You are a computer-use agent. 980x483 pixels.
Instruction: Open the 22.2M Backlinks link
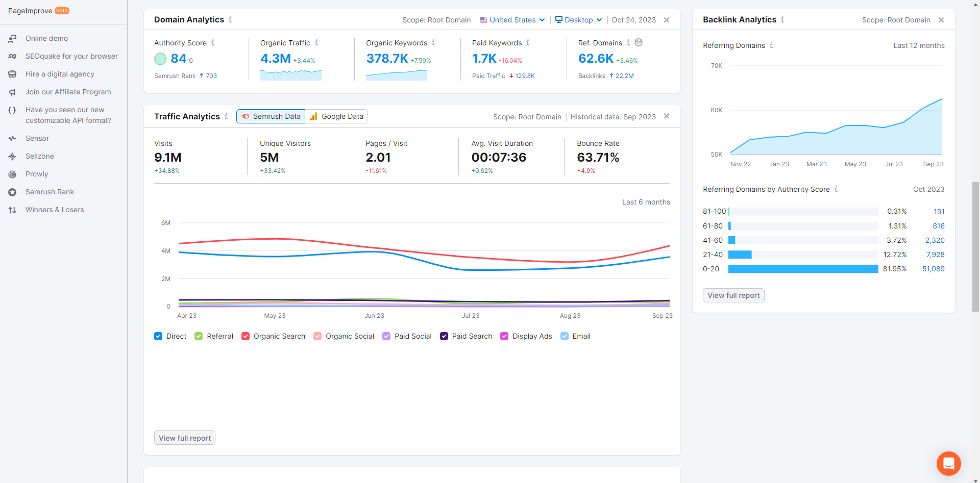pyautogui.click(x=625, y=76)
